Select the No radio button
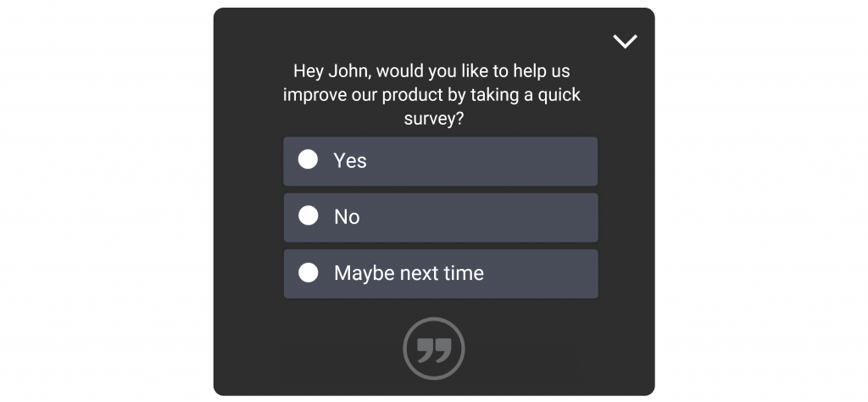Image resolution: width=868 pixels, height=402 pixels. point(309,215)
